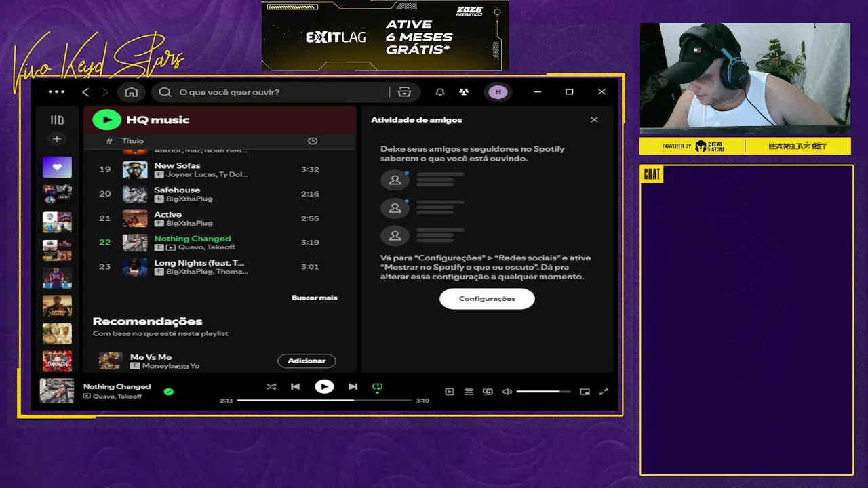Add Me Vs Me with Adicionar button
Viewport: 868px width, 488px height.
(x=307, y=361)
